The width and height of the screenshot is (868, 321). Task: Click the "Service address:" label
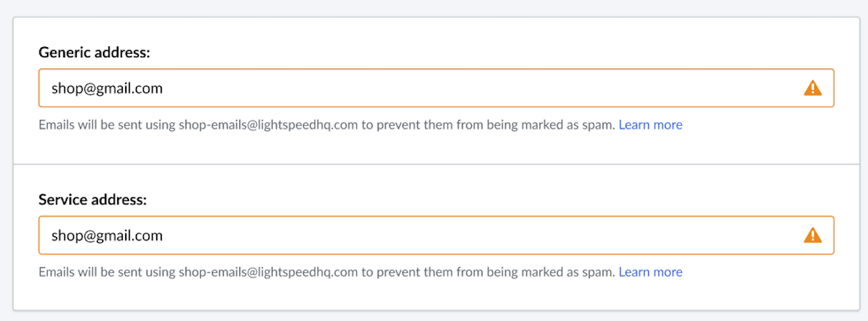tap(92, 200)
